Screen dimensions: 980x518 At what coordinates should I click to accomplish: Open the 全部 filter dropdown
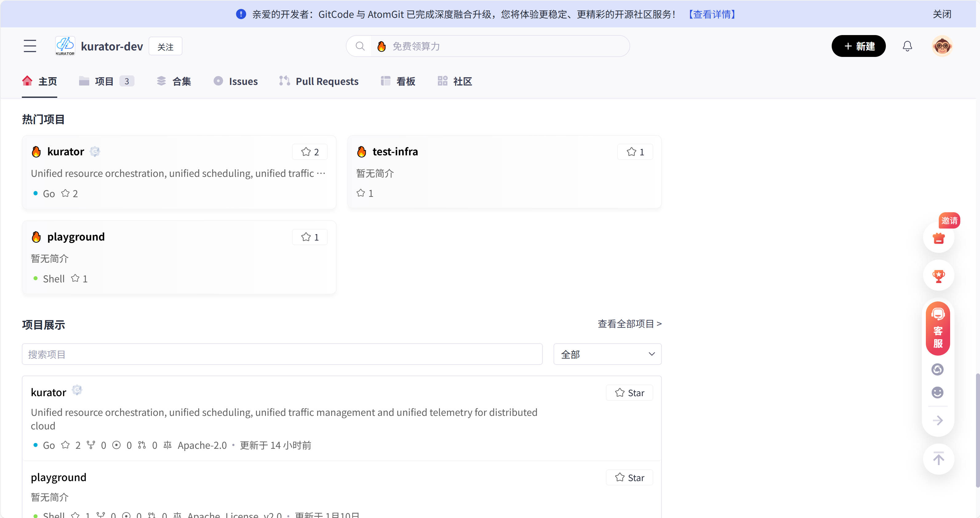click(607, 354)
